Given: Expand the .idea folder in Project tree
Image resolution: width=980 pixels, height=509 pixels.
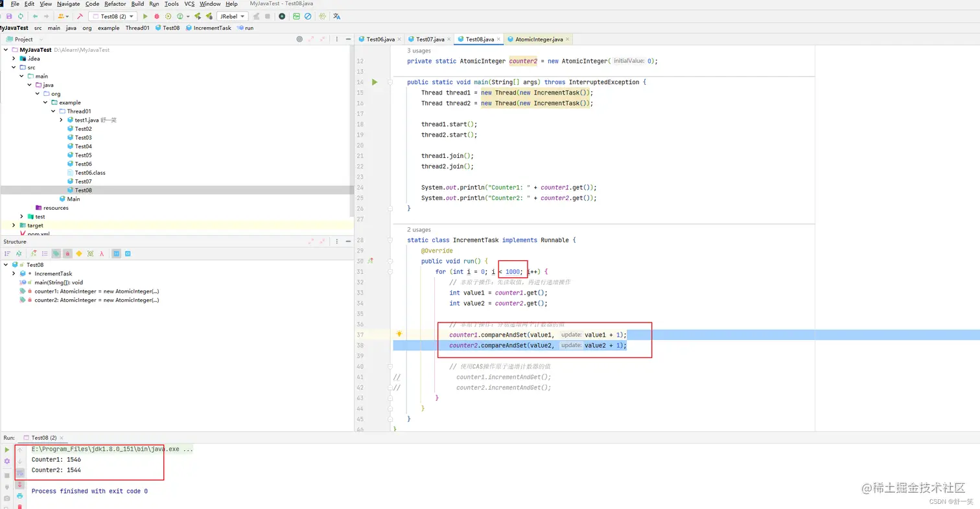Looking at the screenshot, I should 14,58.
